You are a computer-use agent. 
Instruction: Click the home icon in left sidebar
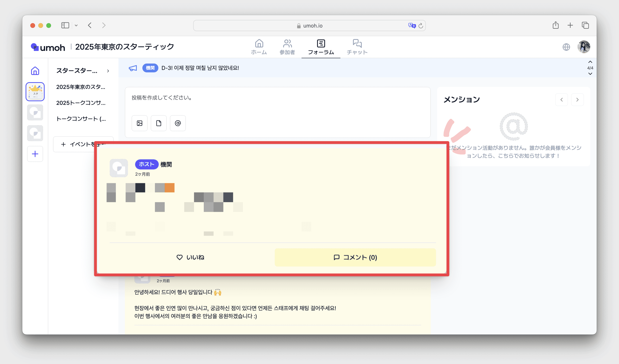click(x=35, y=71)
